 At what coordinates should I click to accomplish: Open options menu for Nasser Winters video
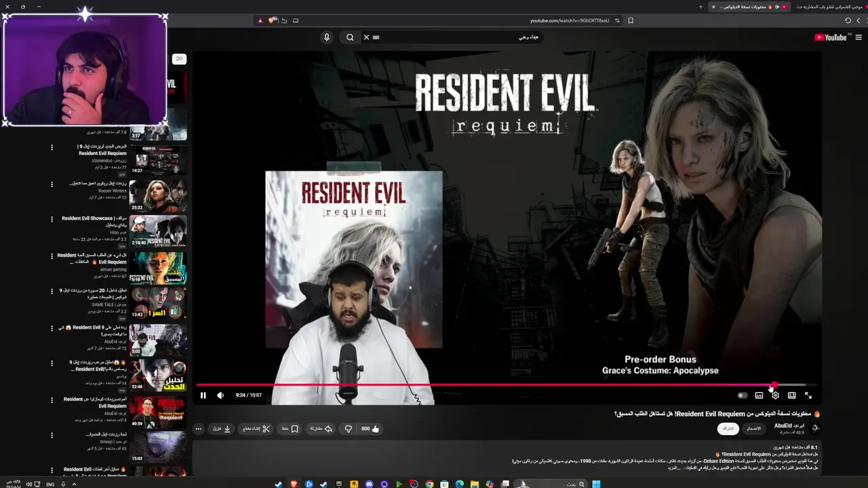(52, 184)
